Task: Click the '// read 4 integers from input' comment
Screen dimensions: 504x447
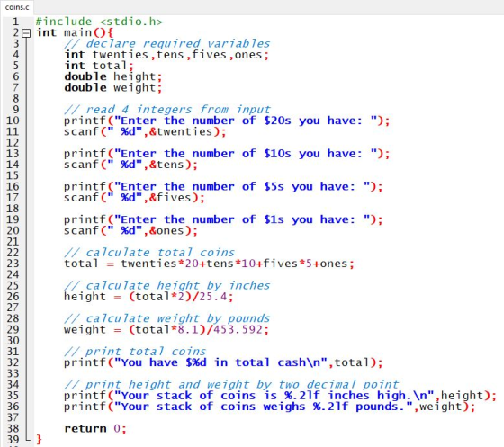Action: pos(166,110)
